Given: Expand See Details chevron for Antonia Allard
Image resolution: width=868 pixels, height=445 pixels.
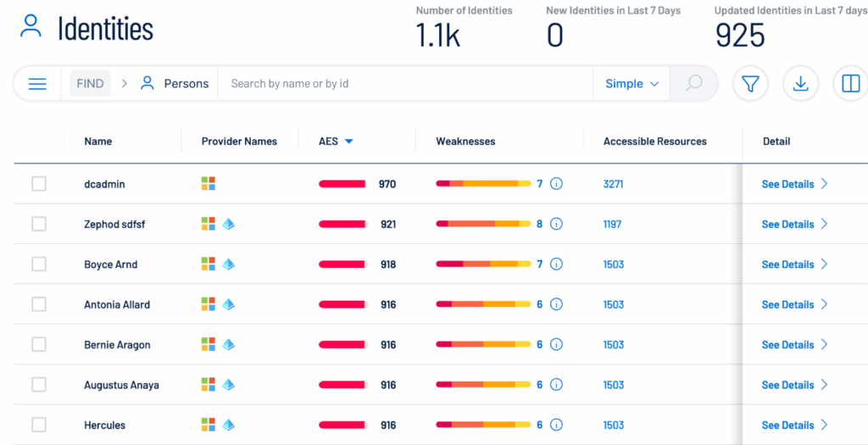Looking at the screenshot, I should pos(824,304).
